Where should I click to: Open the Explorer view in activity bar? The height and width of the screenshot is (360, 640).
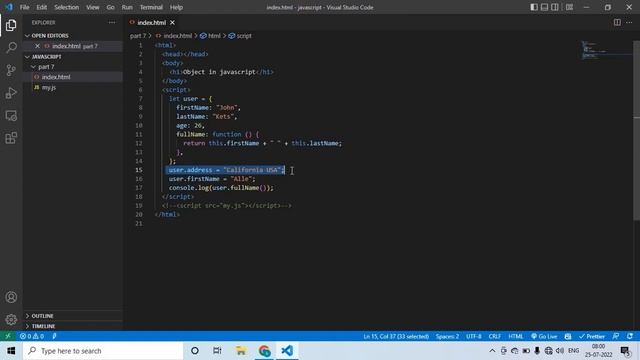[x=11, y=25]
